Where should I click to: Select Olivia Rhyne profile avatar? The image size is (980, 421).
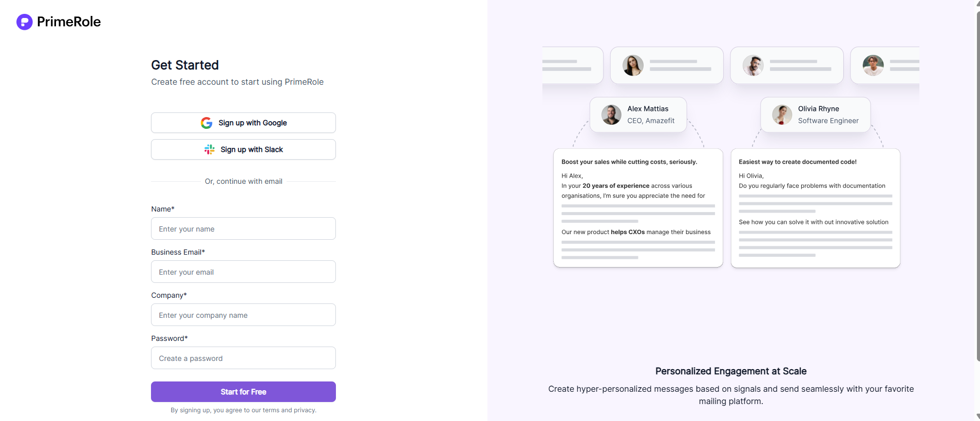(782, 115)
